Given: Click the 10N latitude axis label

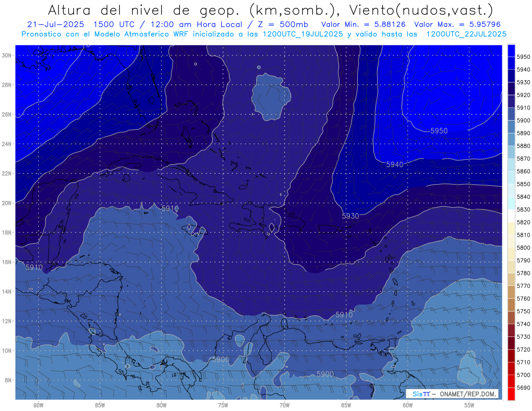Looking at the screenshot, I should 7,351.
